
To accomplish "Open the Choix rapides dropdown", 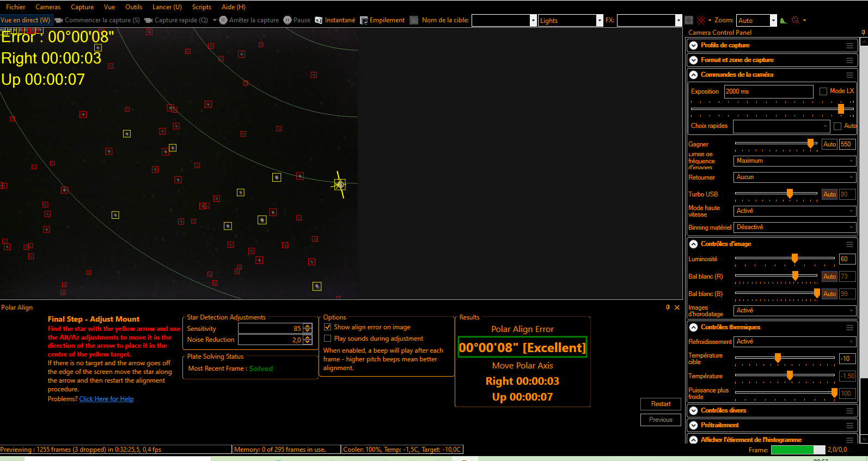I will click(781, 126).
